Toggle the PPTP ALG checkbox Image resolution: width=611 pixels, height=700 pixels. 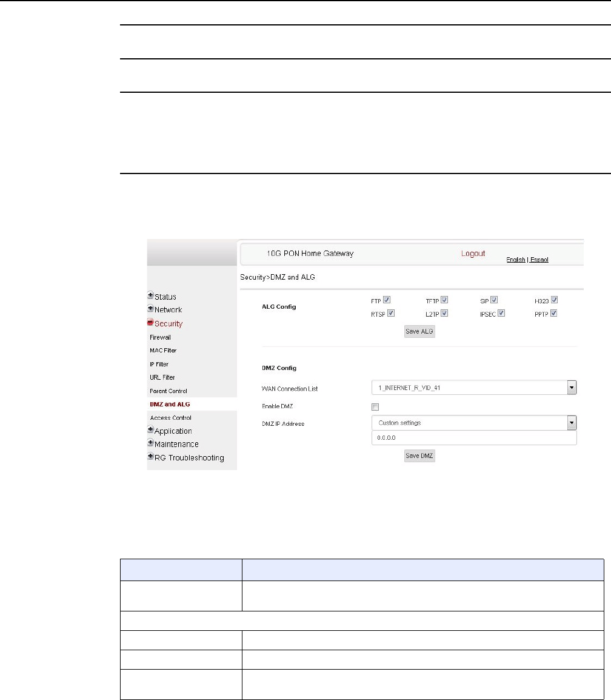click(x=553, y=314)
